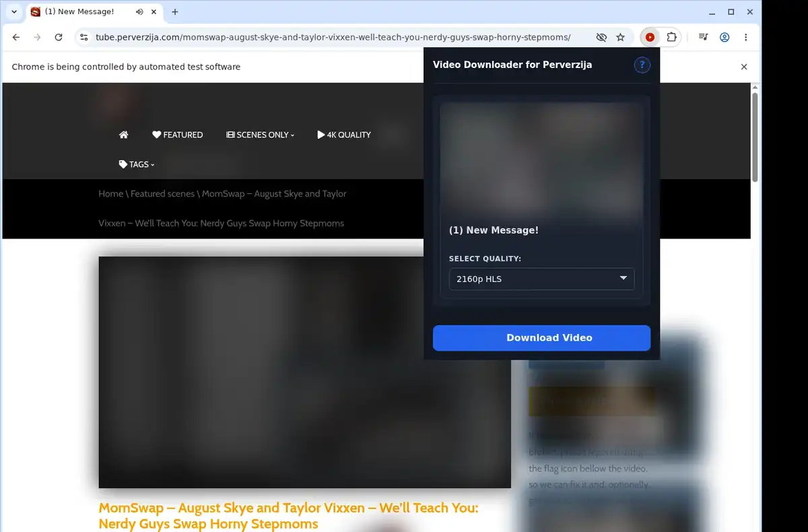Click the Download Video button
This screenshot has height=532, width=808.
tap(541, 338)
